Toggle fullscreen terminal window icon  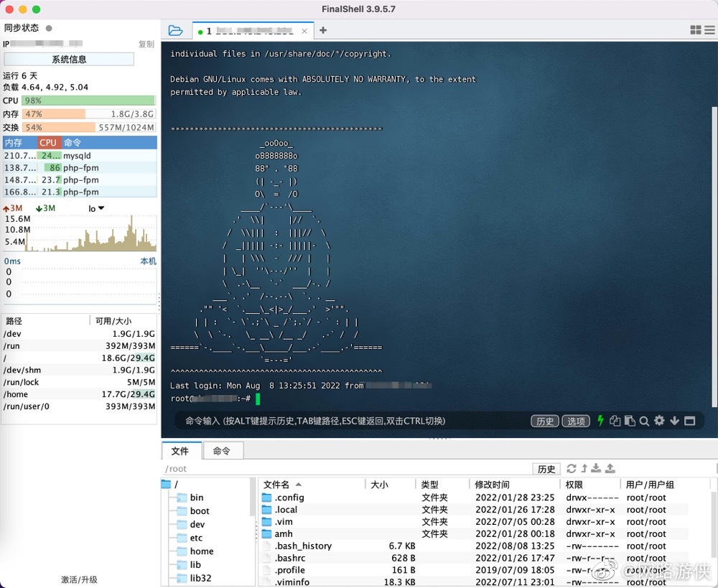tap(689, 421)
